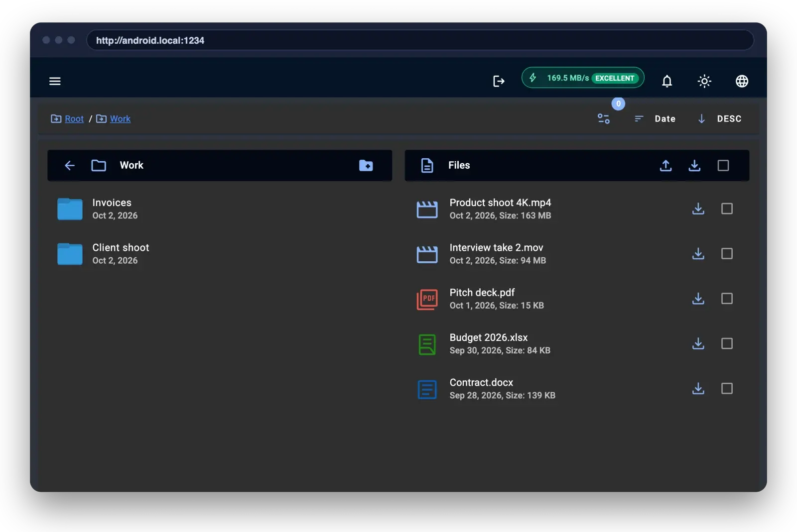Open file name Pitch deck.pdf
The height and width of the screenshot is (532, 797).
pos(482,293)
